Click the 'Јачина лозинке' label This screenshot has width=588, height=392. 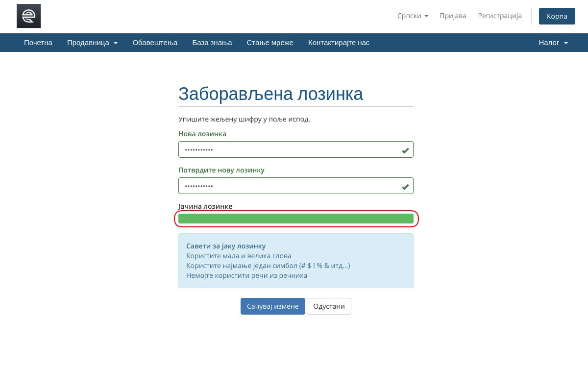[x=205, y=206]
